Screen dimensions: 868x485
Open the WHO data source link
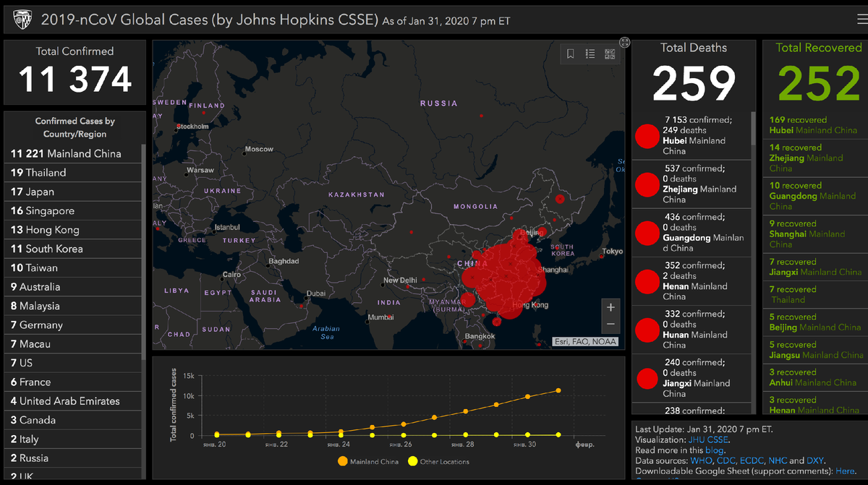tap(702, 460)
